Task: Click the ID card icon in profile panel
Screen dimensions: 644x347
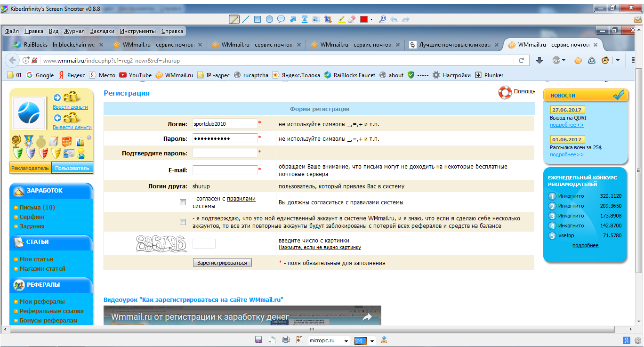Action: click(x=69, y=153)
